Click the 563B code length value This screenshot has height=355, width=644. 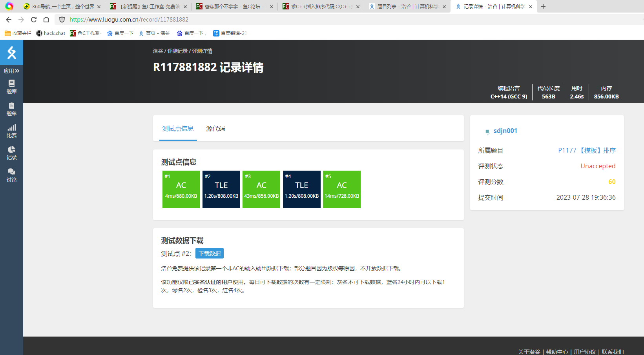549,96
